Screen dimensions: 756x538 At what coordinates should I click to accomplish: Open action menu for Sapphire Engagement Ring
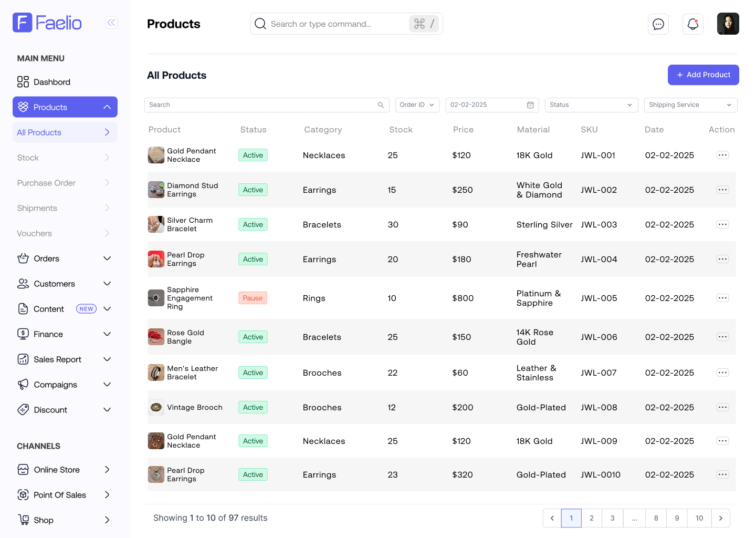pyautogui.click(x=722, y=298)
